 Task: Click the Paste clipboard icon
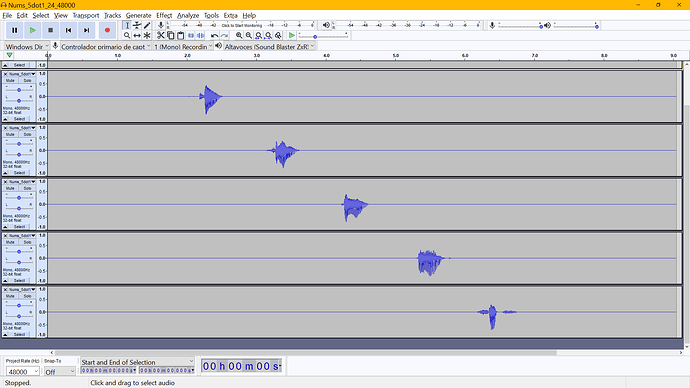coord(180,36)
